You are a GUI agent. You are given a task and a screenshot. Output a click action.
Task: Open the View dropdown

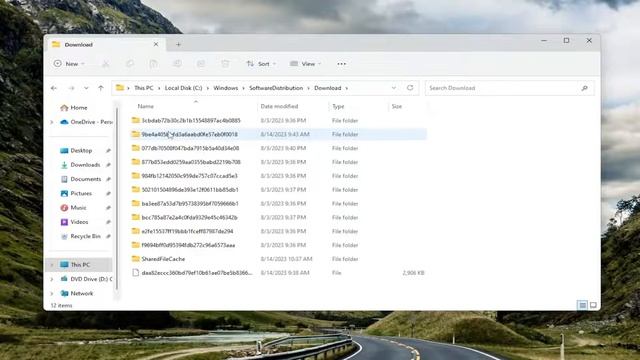pyautogui.click(x=305, y=64)
